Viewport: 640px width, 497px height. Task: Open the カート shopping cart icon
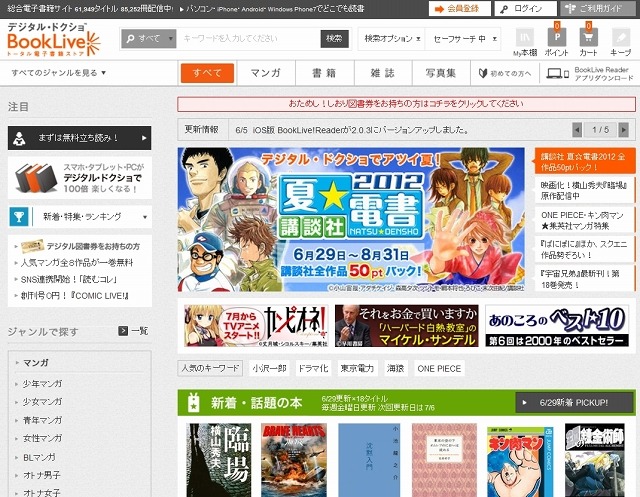[588, 38]
